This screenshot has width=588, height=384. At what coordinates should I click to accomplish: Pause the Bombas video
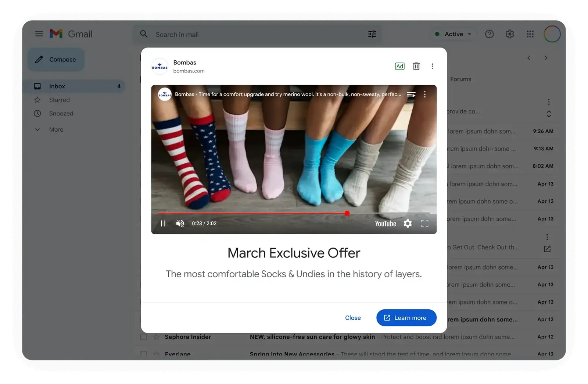(163, 223)
